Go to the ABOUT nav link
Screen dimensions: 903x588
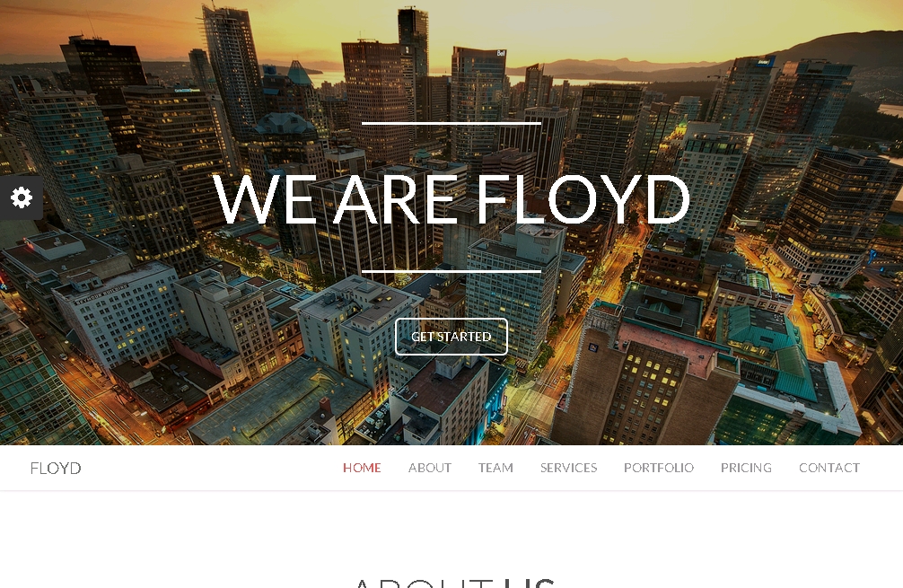pyautogui.click(x=430, y=468)
